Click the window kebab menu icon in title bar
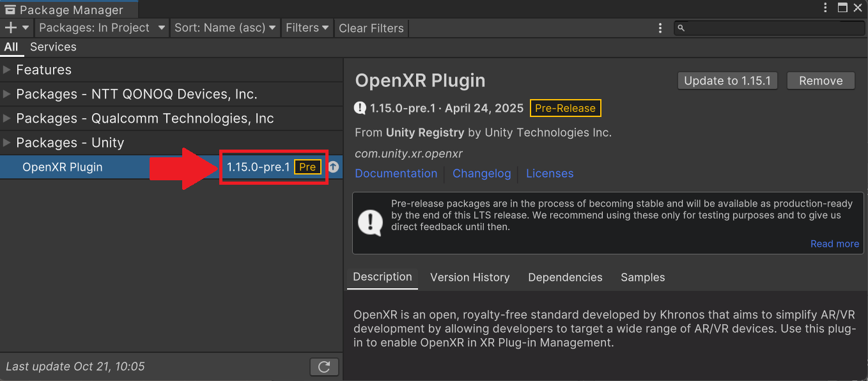 826,8
